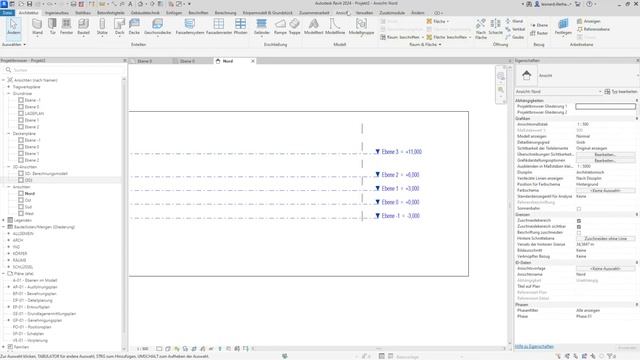Activate the Fenster window tool
This screenshot has width=640, height=360.
tap(66, 27)
